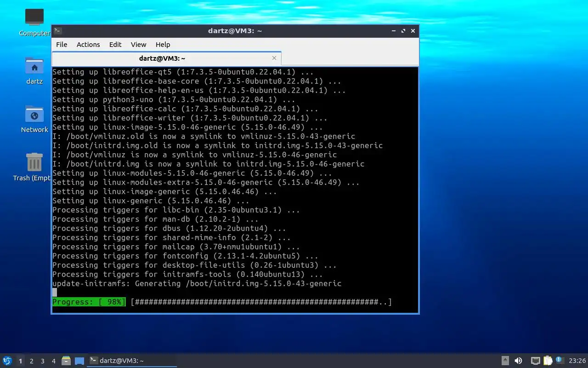The height and width of the screenshot is (368, 588).
Task: Click the green Progress 98% indicator
Action: [89, 302]
